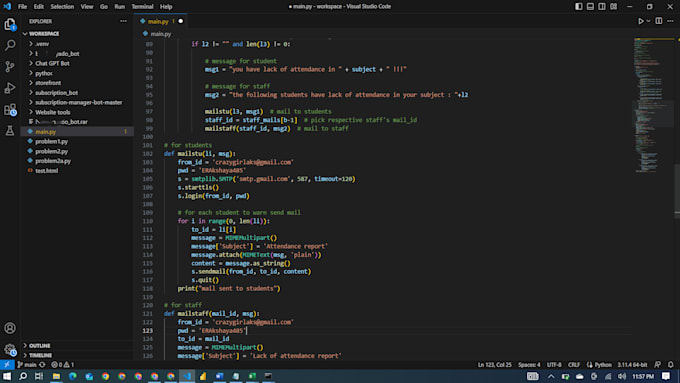Synchronize changes icon in status bar

42,365
